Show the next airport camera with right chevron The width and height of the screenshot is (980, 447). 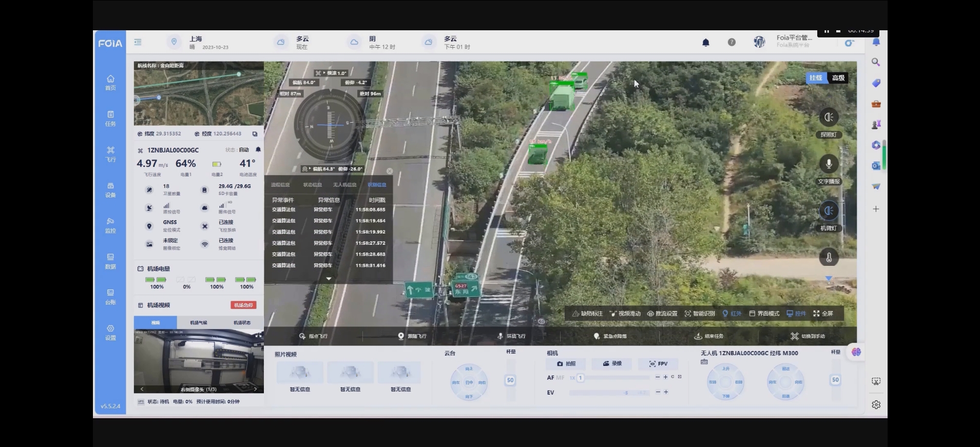point(255,389)
